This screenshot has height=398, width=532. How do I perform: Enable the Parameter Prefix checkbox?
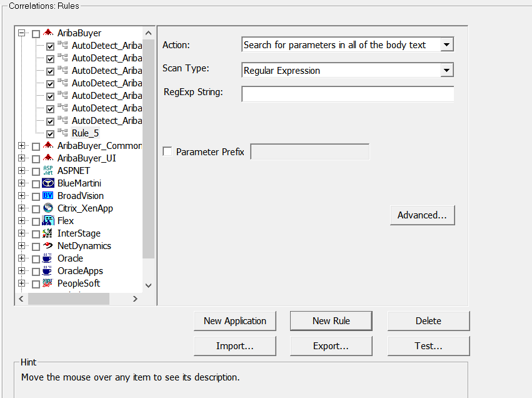point(168,151)
